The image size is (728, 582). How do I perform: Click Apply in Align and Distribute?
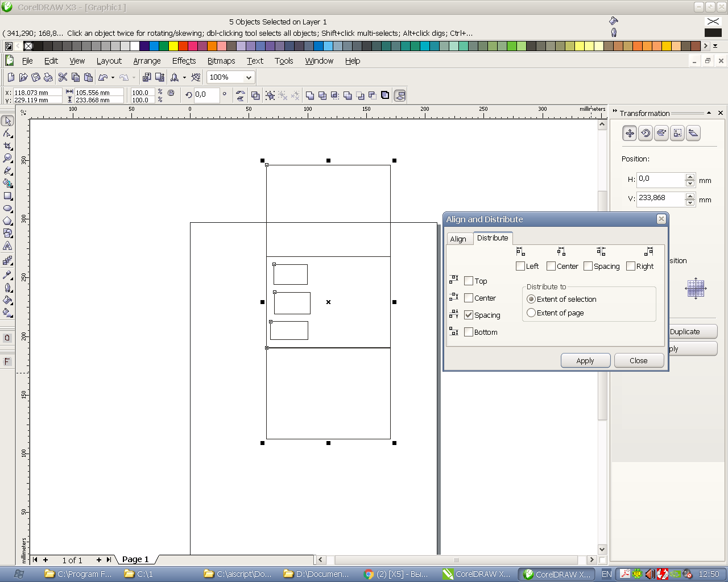tap(585, 360)
